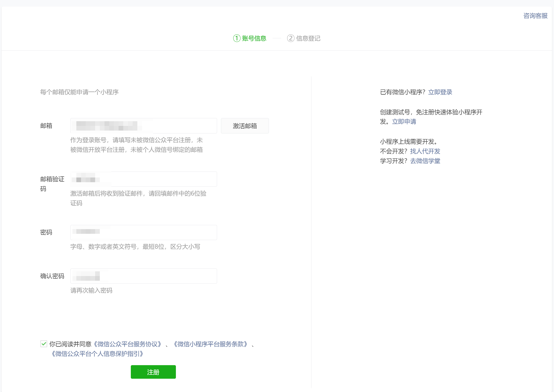Viewport: 554px width, 392px height.
Task: Click the 立即登录 link
Action: [440, 92]
